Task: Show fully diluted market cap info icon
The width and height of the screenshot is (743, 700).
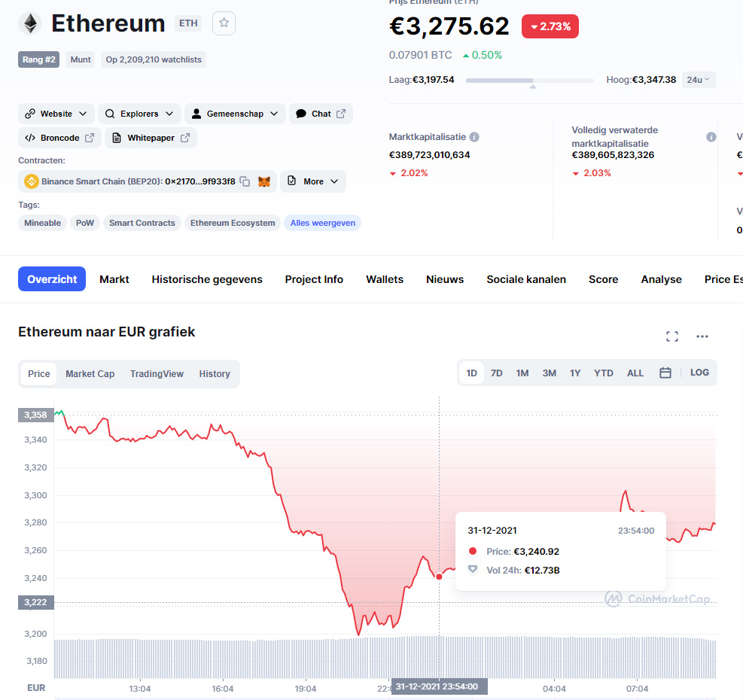Action: tap(711, 137)
